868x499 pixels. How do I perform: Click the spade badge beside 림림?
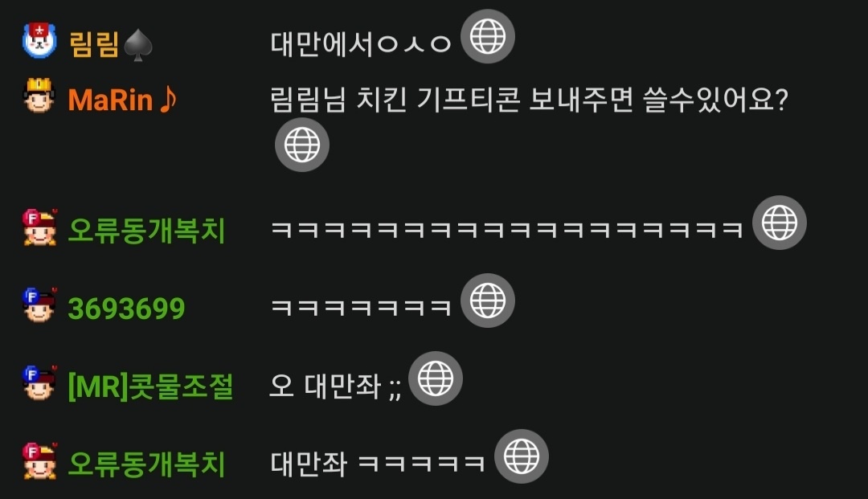(x=138, y=45)
